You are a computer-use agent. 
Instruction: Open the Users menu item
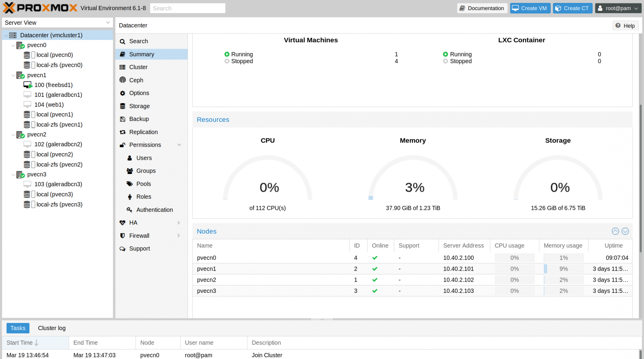click(x=152, y=158)
